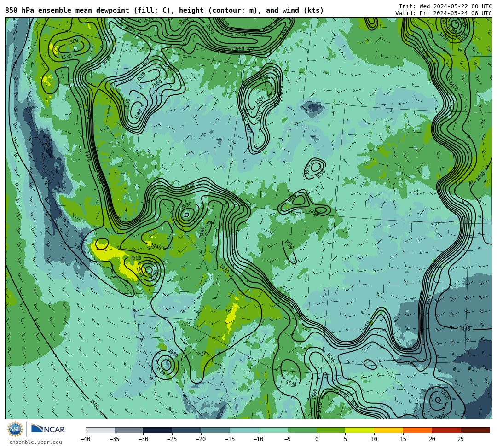
Task: Click the '-40' colorbar tick label
Action: point(86,439)
